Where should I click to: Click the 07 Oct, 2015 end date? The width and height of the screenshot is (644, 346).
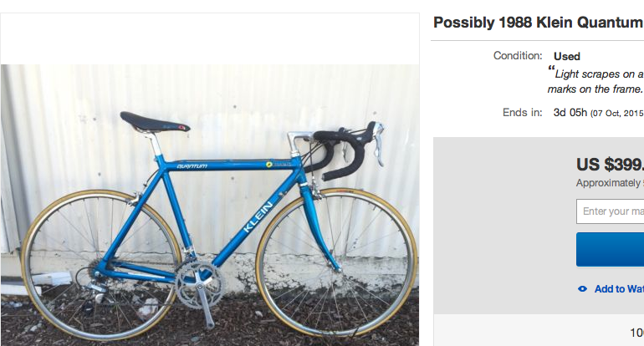617,114
